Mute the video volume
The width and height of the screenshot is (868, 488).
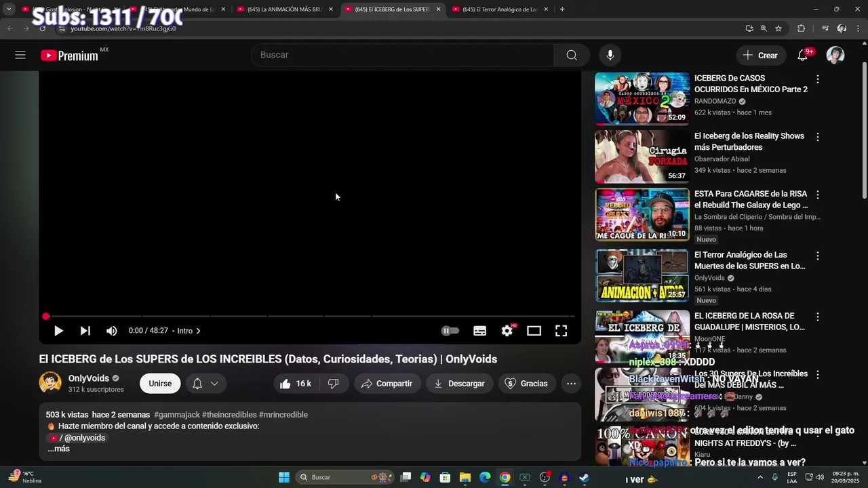(112, 331)
